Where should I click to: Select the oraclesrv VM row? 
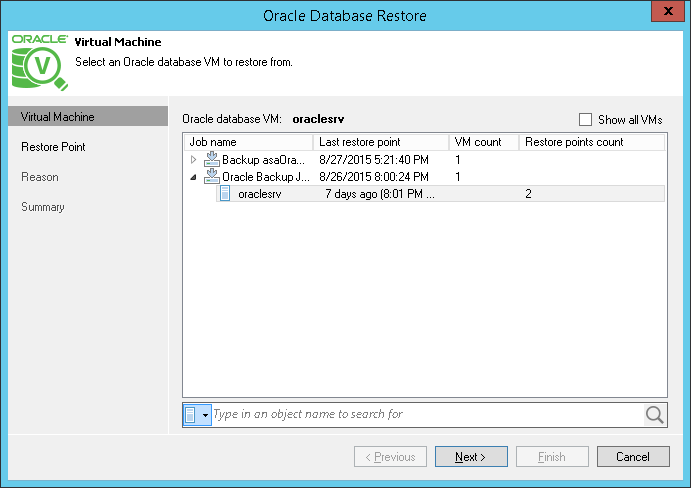(x=440, y=194)
